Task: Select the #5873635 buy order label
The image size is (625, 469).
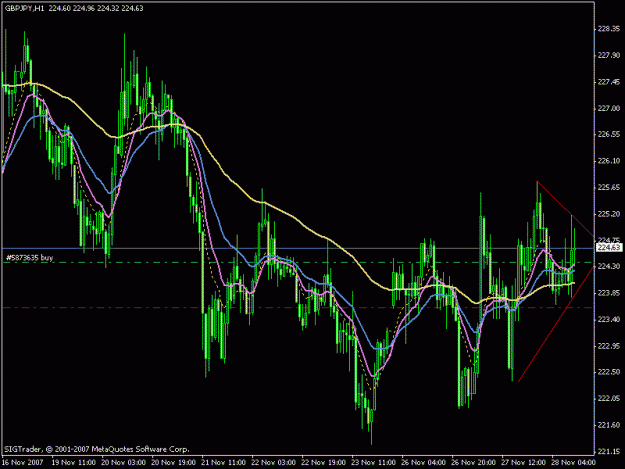Action: pyautogui.click(x=29, y=258)
